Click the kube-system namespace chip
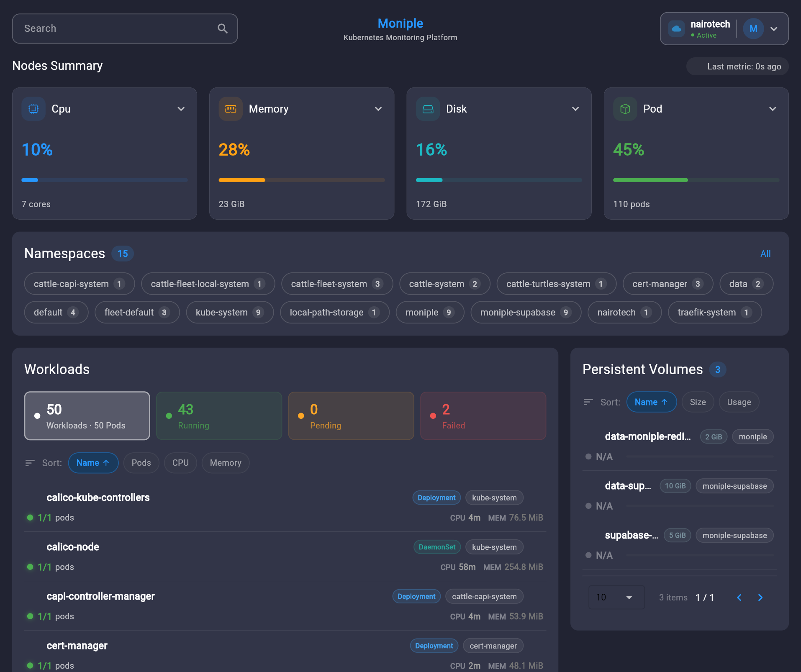 tap(229, 312)
